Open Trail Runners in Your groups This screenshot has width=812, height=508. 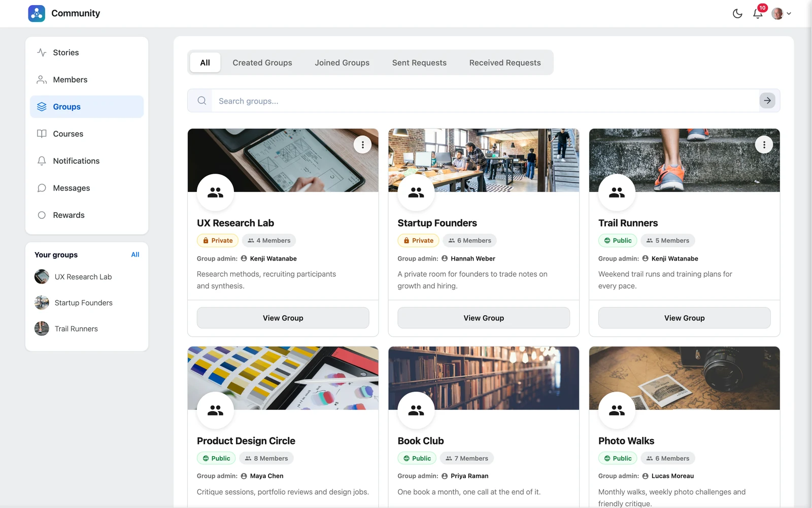pyautogui.click(x=66, y=329)
